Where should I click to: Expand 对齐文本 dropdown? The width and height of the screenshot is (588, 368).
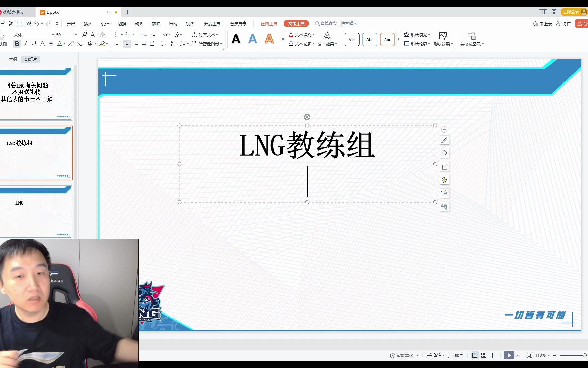(217, 35)
